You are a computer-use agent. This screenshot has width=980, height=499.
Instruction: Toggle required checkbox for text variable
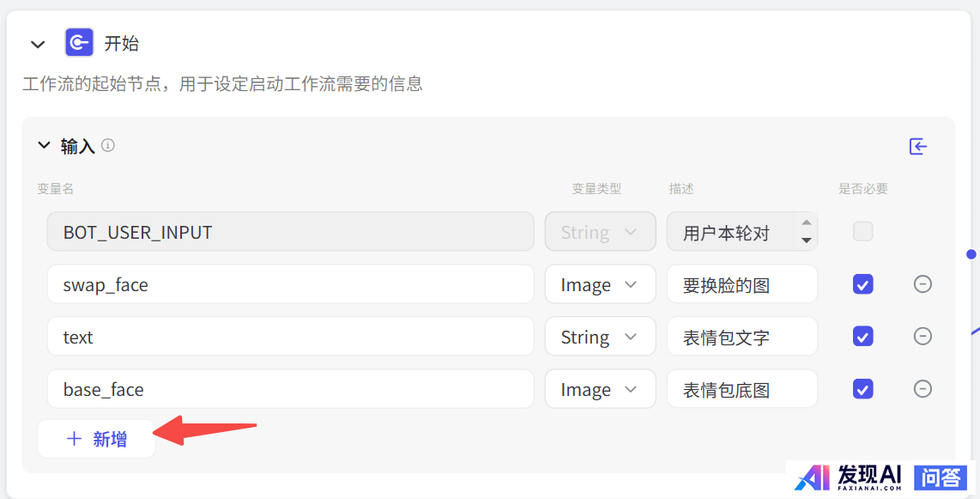(862, 337)
